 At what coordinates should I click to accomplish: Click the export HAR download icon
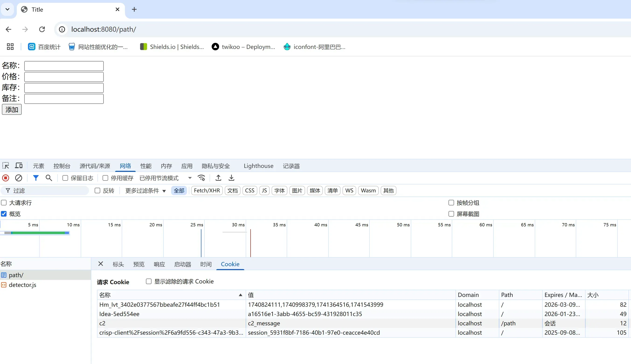[x=231, y=178]
